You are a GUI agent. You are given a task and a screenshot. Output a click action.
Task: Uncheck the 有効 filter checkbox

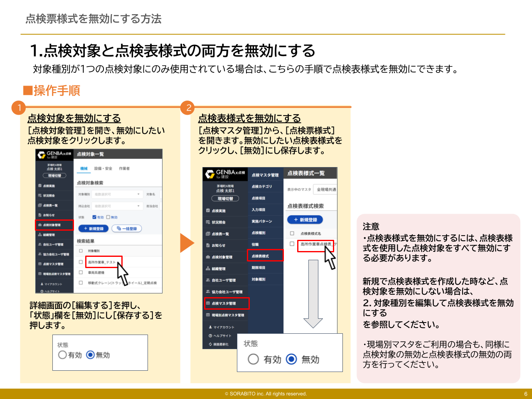(x=94, y=217)
